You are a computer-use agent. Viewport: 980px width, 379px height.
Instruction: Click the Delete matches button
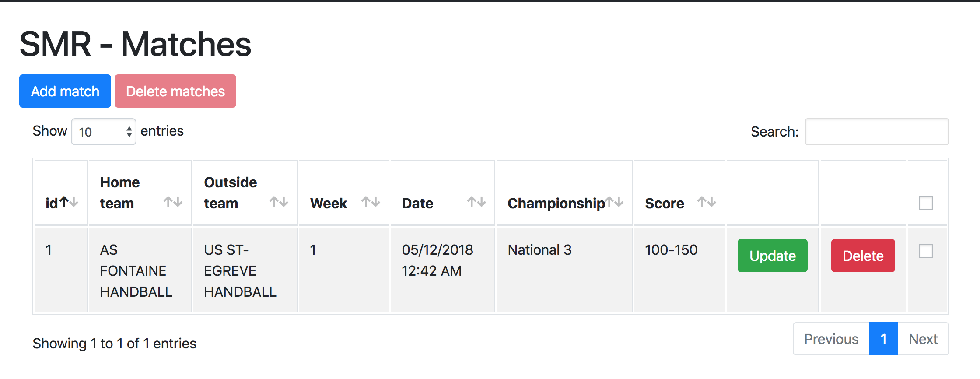pyautogui.click(x=175, y=91)
